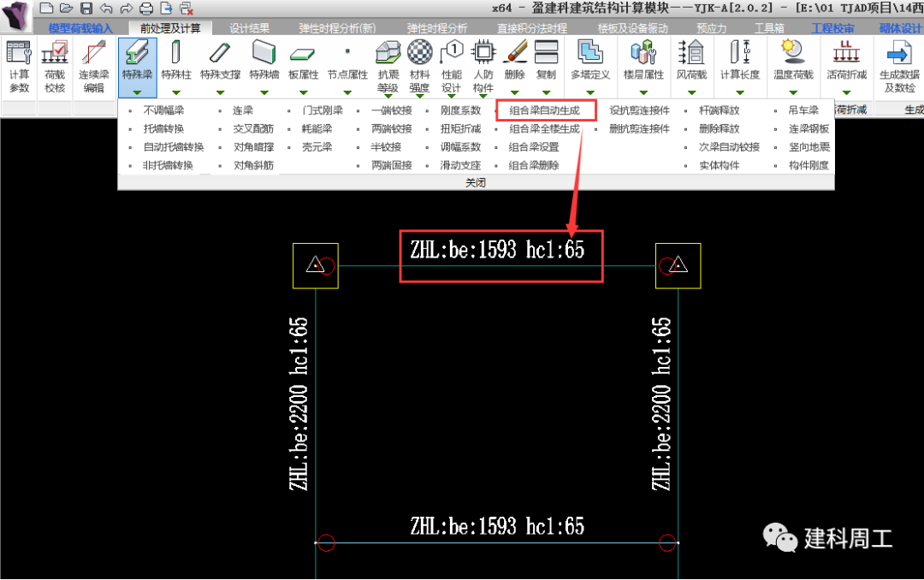Switch to 直接积分法时程 tab
Image resolution: width=924 pixels, height=580 pixels.
532,28
